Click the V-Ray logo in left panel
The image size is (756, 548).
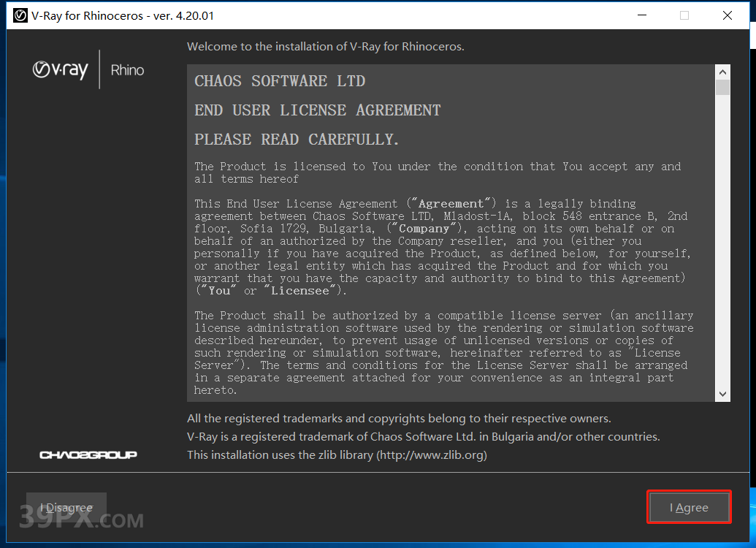61,70
